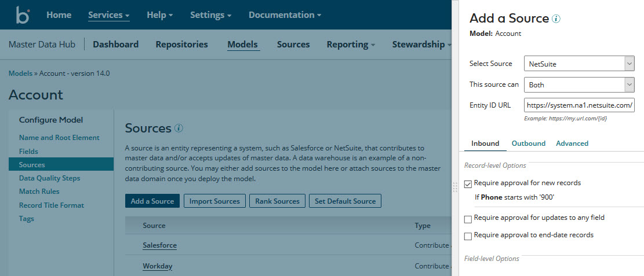The height and width of the screenshot is (276, 644).
Task: Click the Set Default Source button
Action: pyautogui.click(x=345, y=201)
